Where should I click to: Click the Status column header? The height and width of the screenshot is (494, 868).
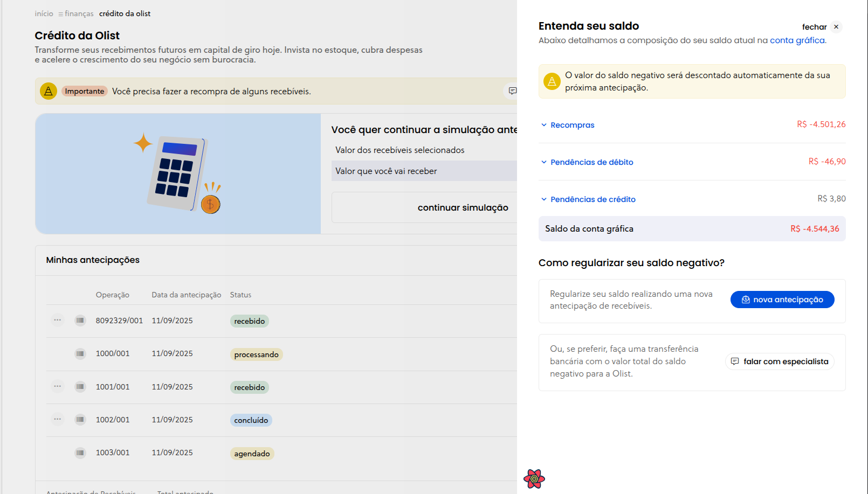pos(240,295)
